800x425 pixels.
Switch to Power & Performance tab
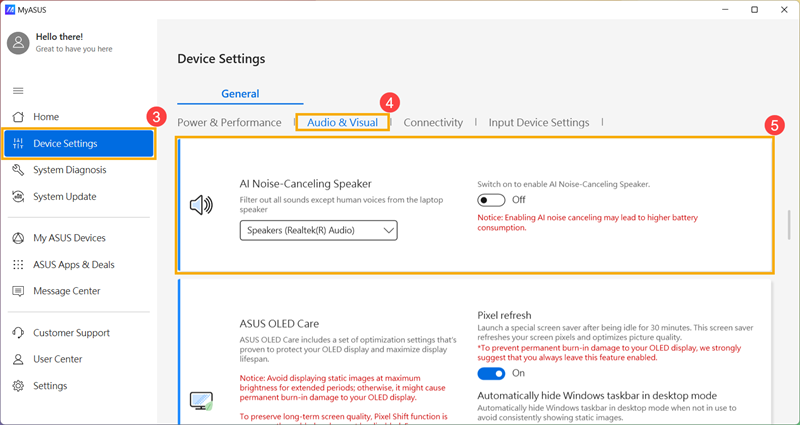(229, 122)
